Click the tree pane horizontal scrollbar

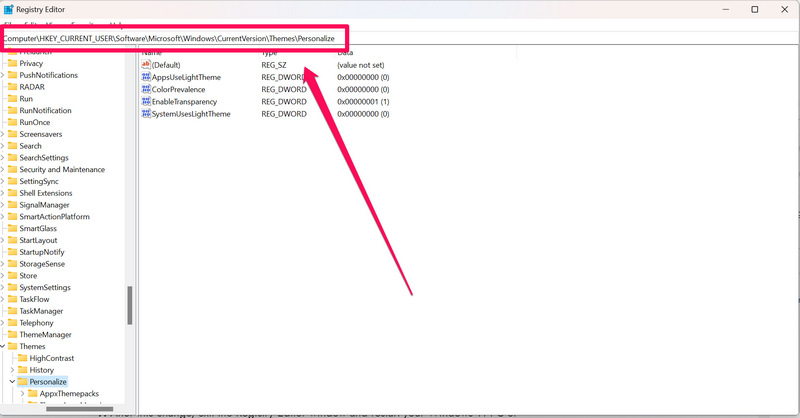(x=79, y=408)
